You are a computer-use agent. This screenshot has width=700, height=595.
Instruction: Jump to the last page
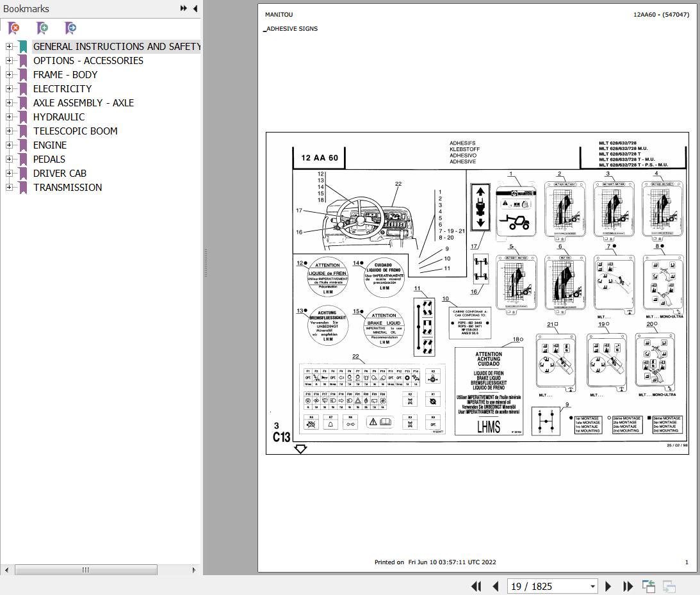pyautogui.click(x=628, y=586)
